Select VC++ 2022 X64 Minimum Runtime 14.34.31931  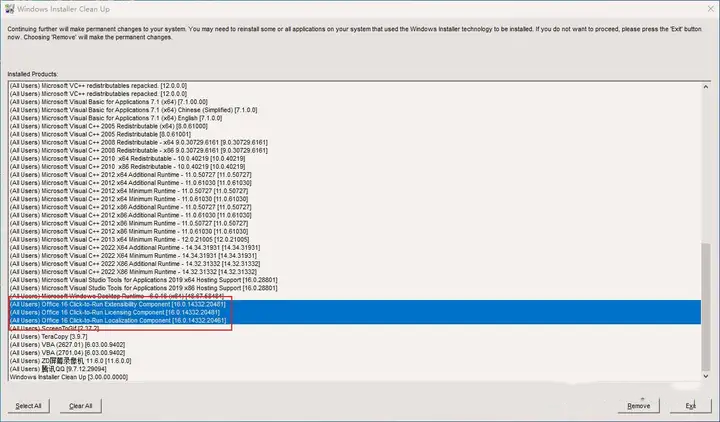133,256
